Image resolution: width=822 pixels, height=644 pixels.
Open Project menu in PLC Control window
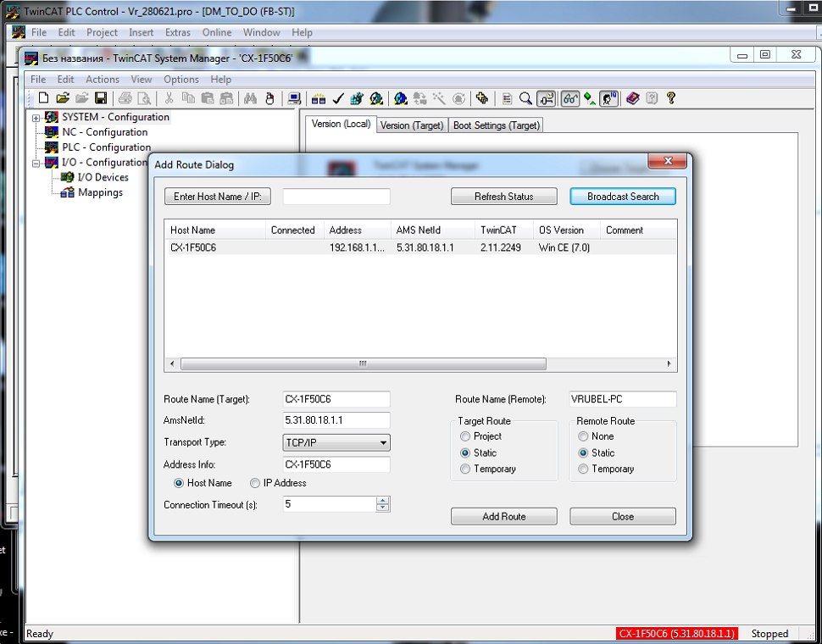coord(102,32)
